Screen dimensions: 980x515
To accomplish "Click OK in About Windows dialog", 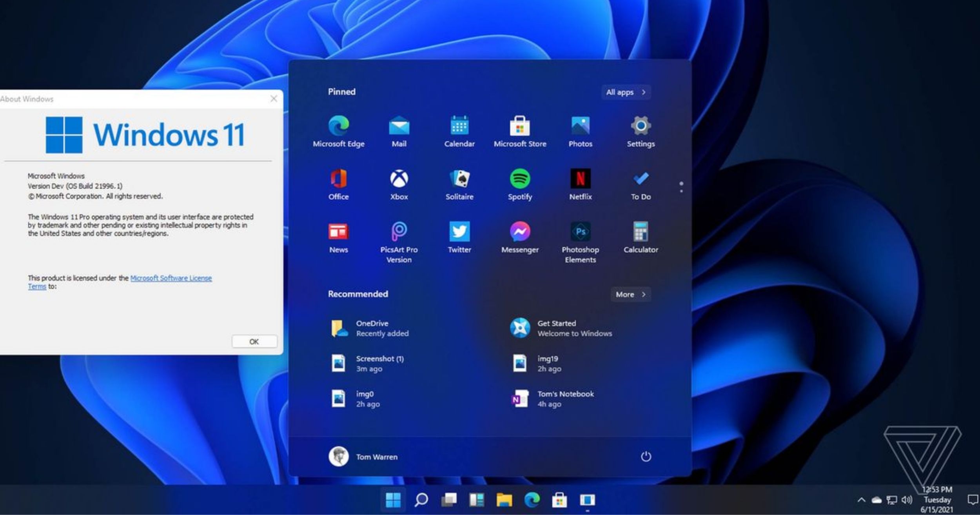I will tap(254, 342).
